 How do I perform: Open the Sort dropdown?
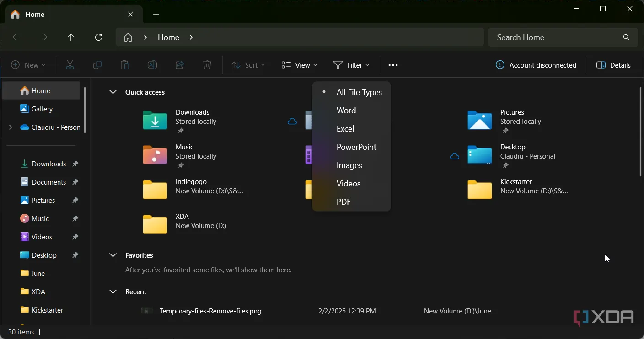(x=248, y=65)
